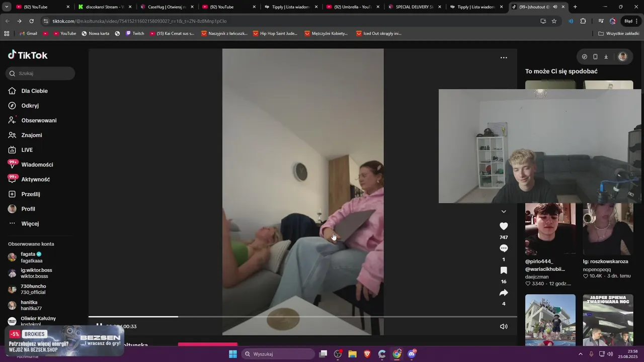Image resolution: width=644 pixels, height=362 pixels.
Task: Open Chrome apps grid icon
Action: [7, 34]
